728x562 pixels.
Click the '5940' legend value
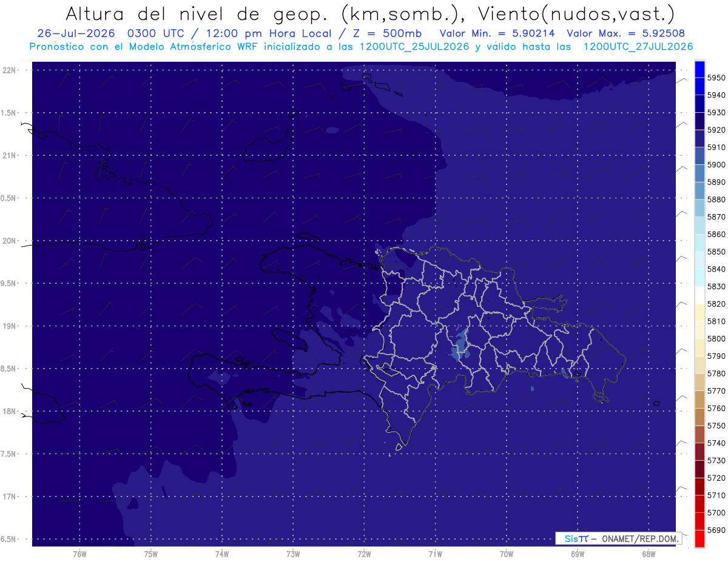[716, 95]
